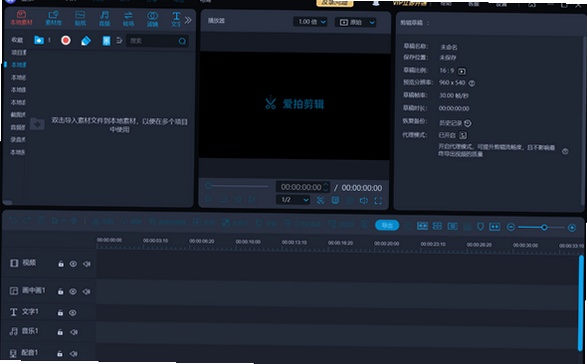Screen dimensions: 587x364
Task: Open the 滤镜 filters icon tab
Action: click(x=152, y=19)
